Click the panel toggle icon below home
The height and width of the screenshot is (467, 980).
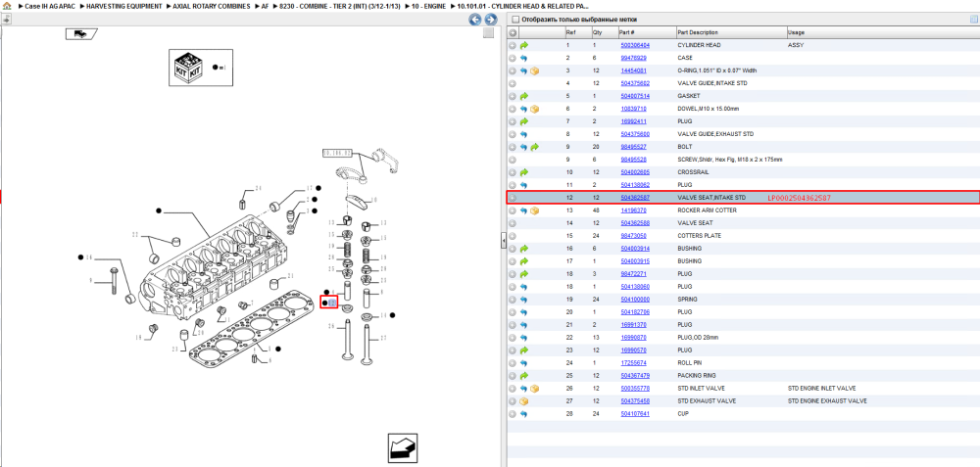(6, 19)
